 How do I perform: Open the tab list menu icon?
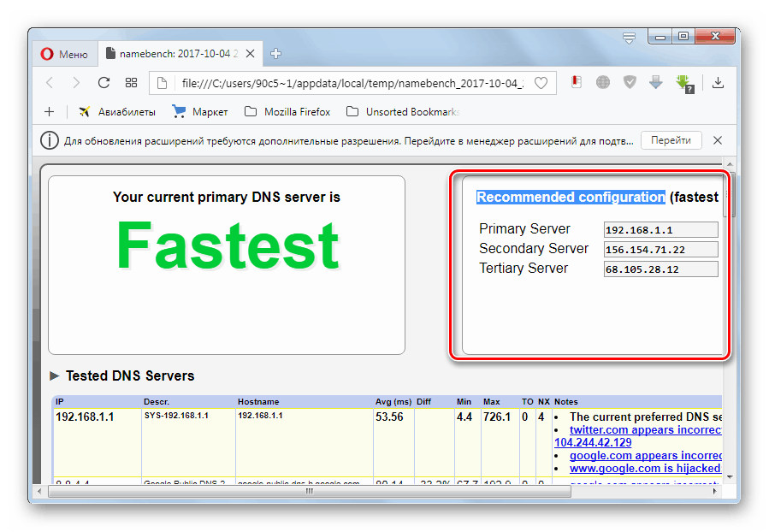(x=629, y=38)
